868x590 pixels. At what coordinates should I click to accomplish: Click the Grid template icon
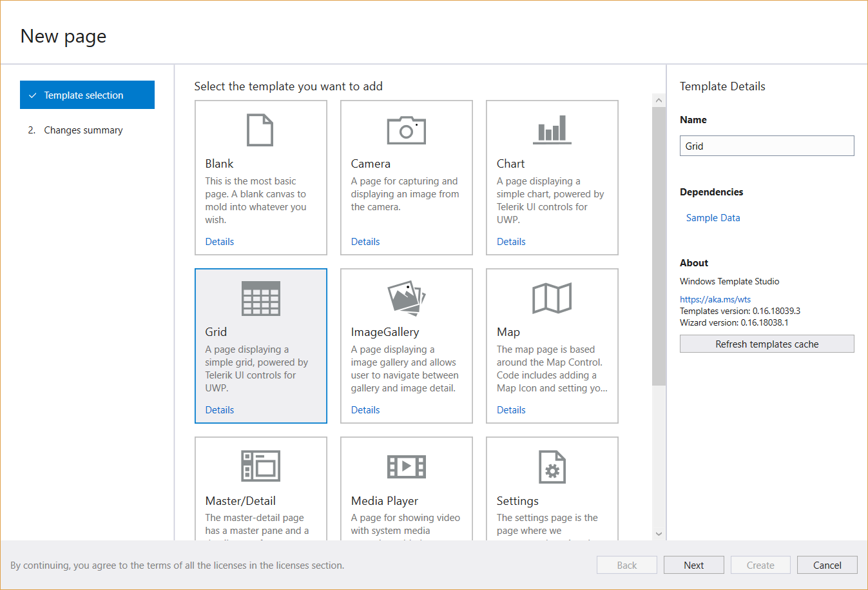point(260,298)
